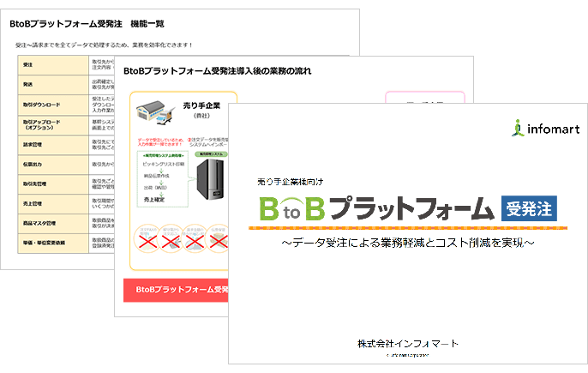The width and height of the screenshot is (588, 373).
Task: Click the first crossed-out circle icon
Action: (147, 238)
